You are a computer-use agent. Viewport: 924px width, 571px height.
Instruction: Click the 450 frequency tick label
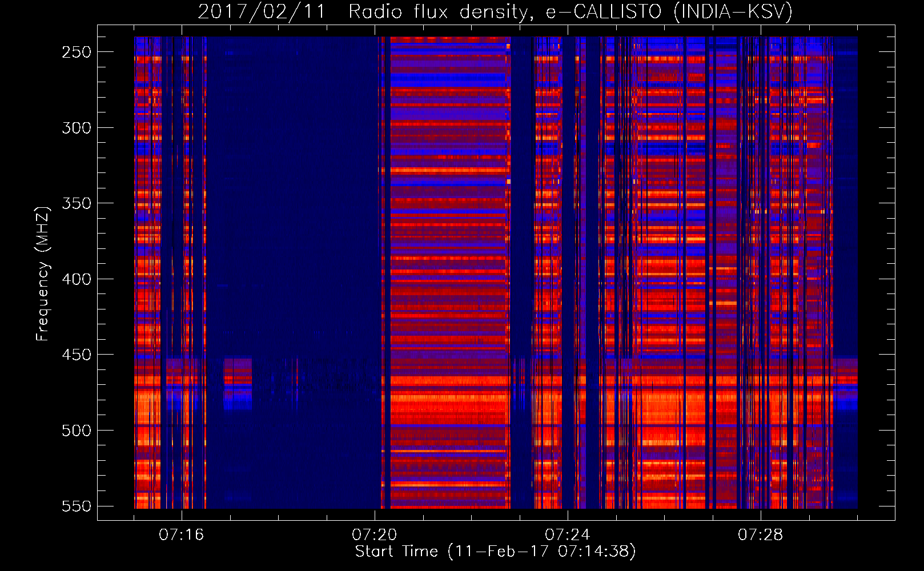click(77, 355)
